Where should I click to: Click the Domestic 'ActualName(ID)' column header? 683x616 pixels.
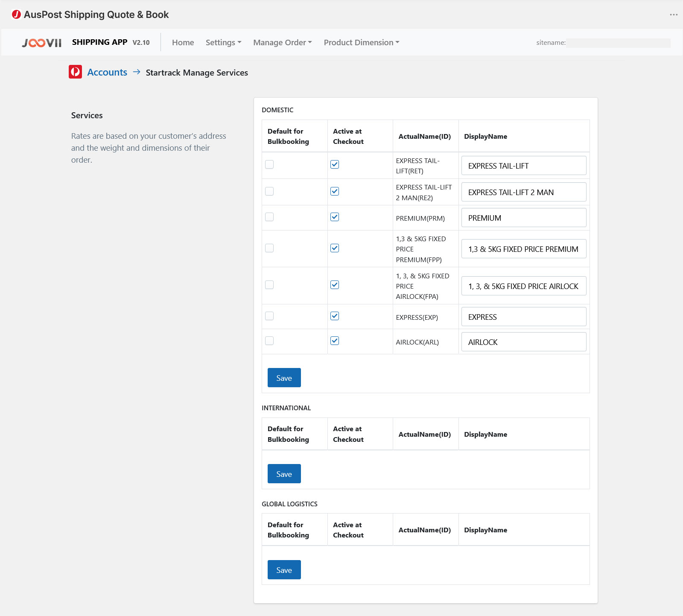pos(425,136)
